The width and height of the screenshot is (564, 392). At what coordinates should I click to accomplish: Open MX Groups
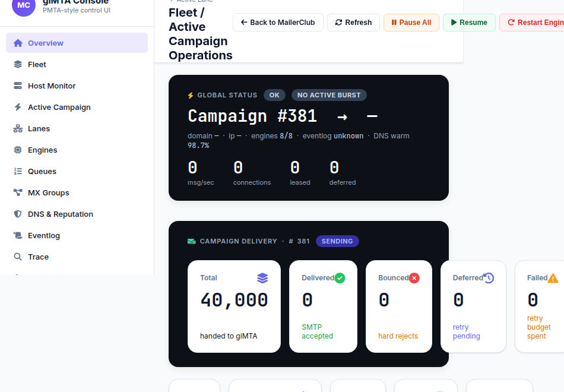(x=77, y=192)
